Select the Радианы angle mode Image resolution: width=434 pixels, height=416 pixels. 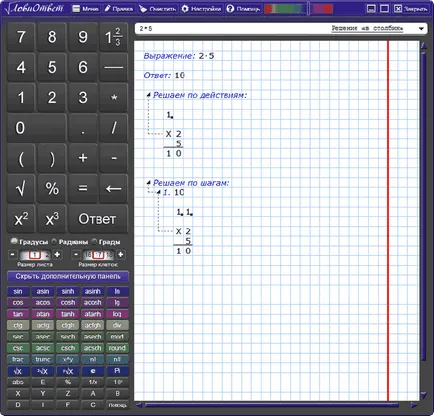(54, 241)
